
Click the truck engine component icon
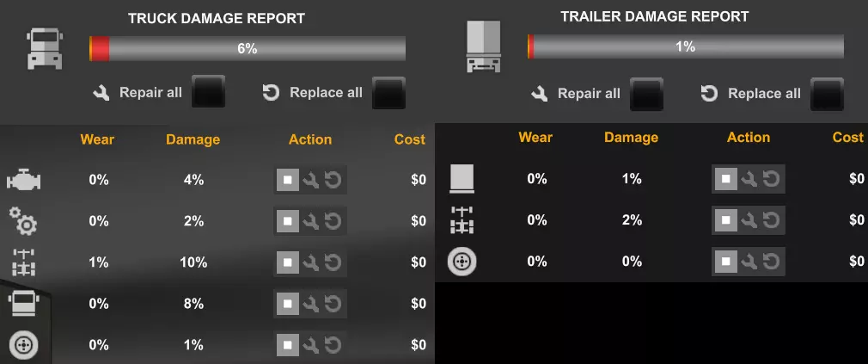point(23,181)
